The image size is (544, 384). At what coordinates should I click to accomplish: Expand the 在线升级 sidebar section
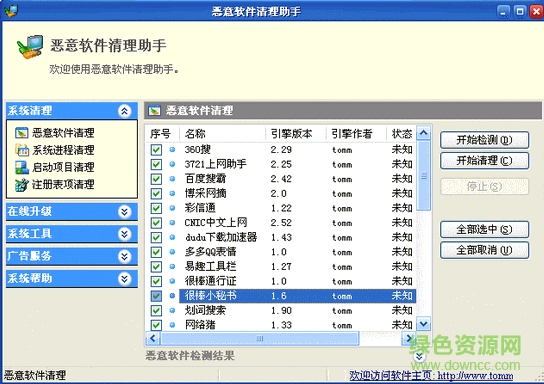point(125,211)
